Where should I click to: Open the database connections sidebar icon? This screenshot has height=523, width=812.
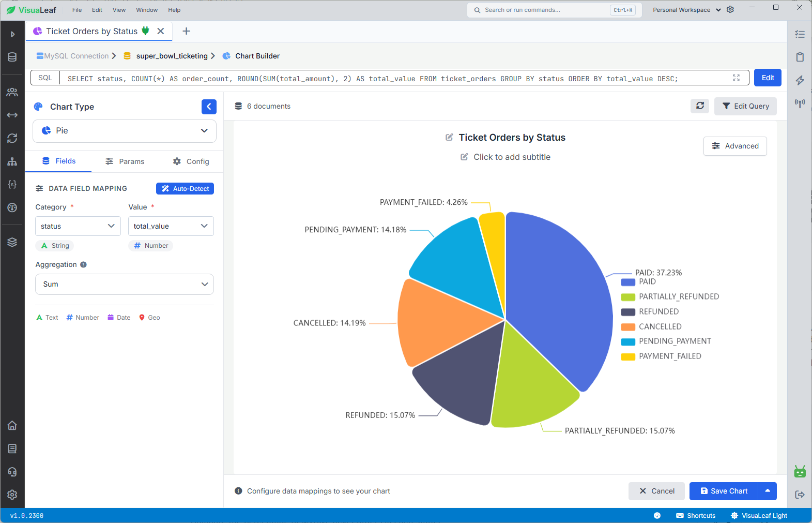[x=12, y=57]
